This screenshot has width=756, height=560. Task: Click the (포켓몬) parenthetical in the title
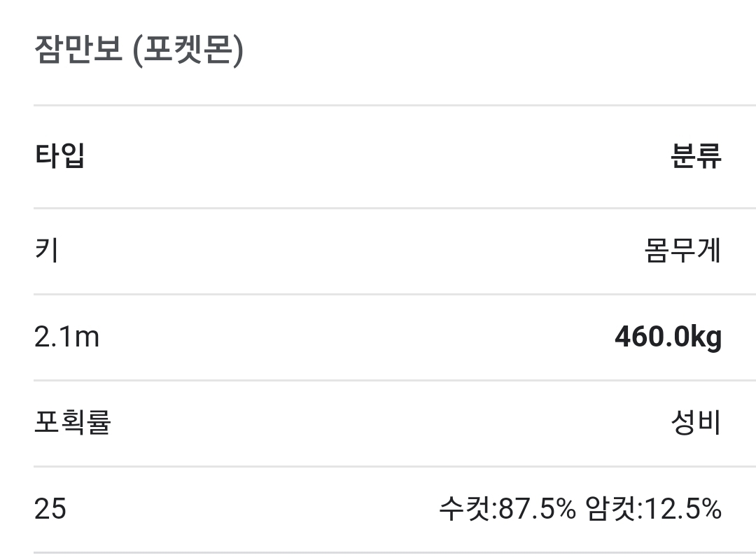click(188, 50)
